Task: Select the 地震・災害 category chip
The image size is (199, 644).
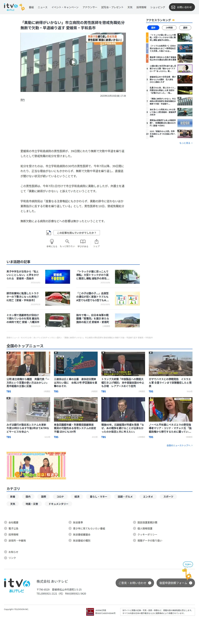Action: tap(32, 504)
